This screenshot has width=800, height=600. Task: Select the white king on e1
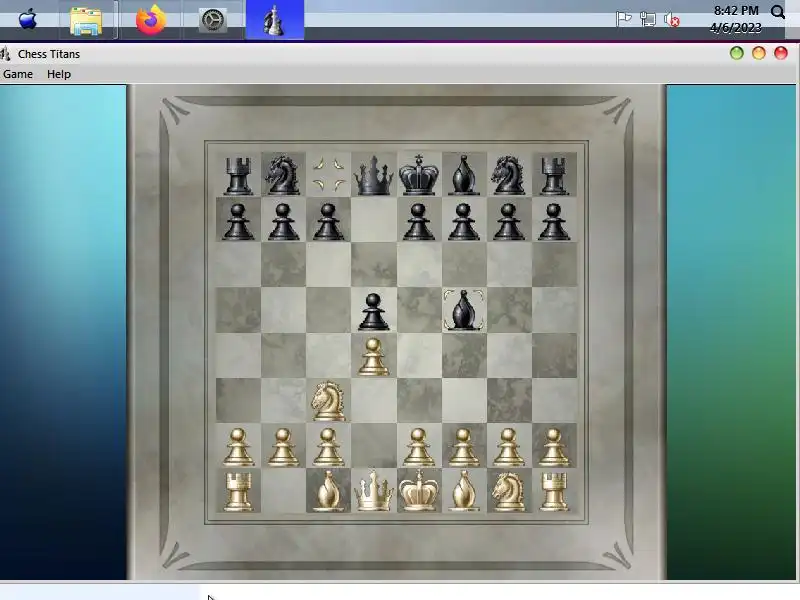click(419, 490)
